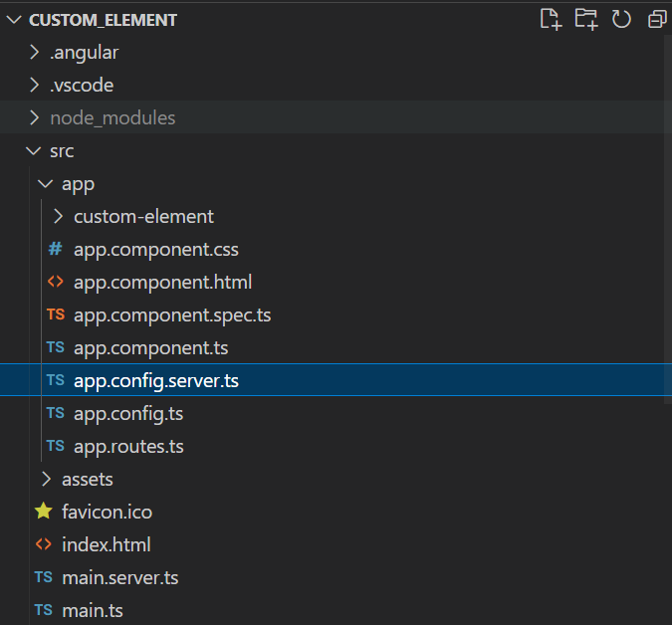672x625 pixels.
Task: Refresh the Explorer file tree
Action: (x=621, y=19)
